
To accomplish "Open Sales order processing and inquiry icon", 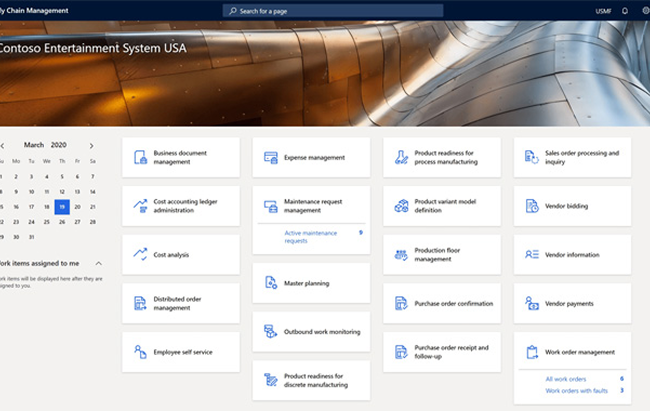I will (x=532, y=158).
